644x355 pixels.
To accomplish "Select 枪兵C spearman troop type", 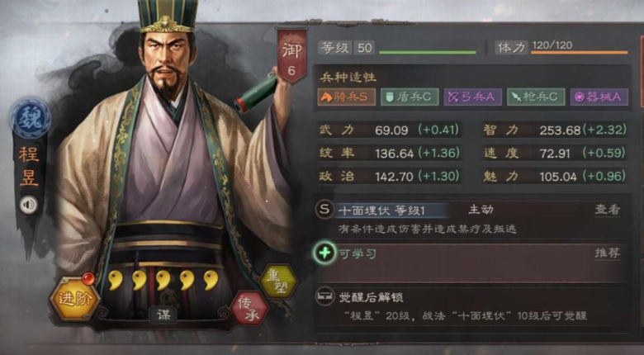I will click(x=536, y=97).
